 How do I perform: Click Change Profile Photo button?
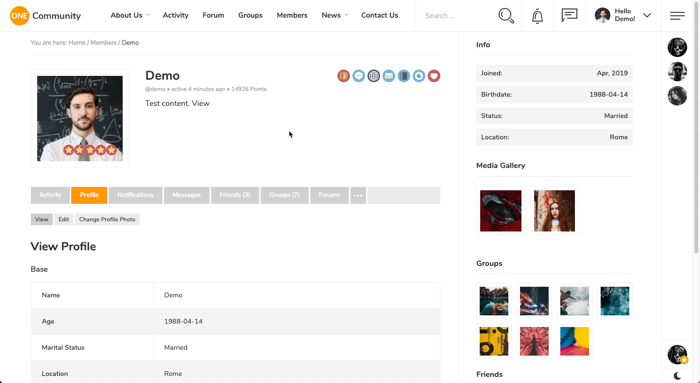point(107,219)
